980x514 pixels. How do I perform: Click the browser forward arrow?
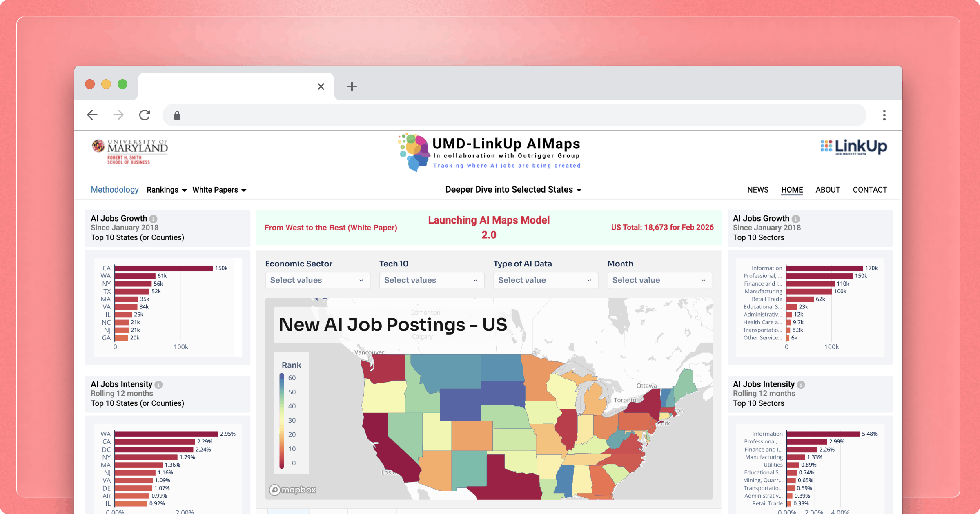[118, 115]
